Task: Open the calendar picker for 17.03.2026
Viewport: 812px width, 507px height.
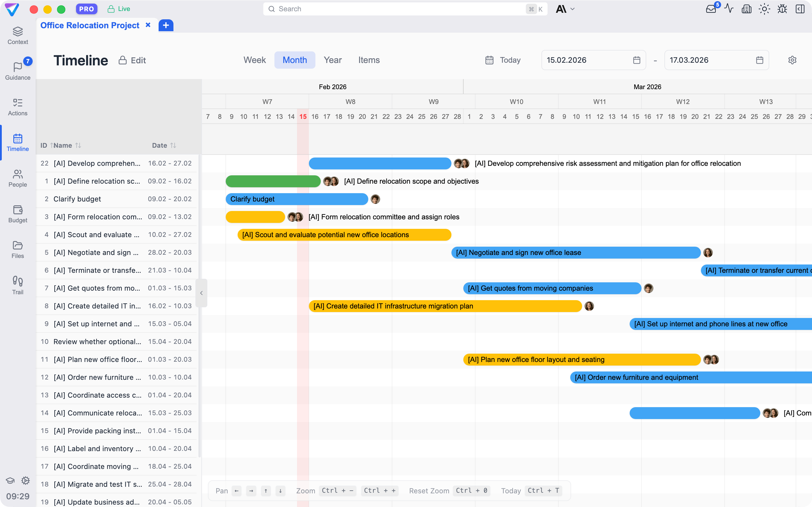Action: click(x=759, y=60)
